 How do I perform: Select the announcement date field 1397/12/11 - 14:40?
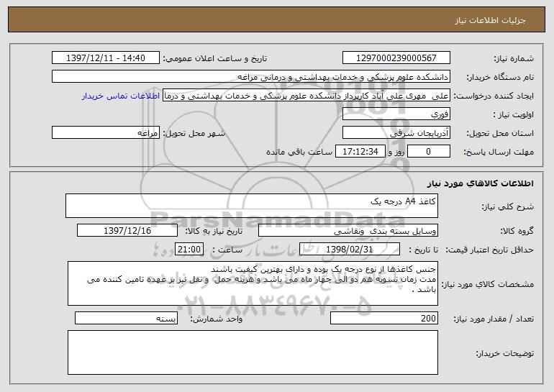pyautogui.click(x=106, y=58)
